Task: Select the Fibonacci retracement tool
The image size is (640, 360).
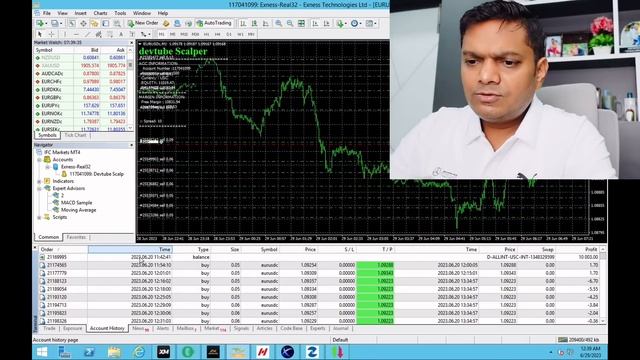Action: pyautogui.click(x=110, y=34)
